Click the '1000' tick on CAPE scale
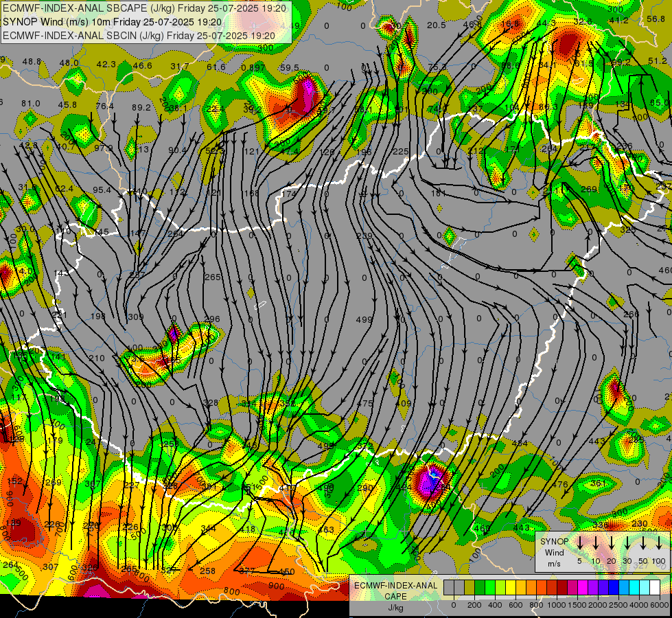 tap(557, 605)
